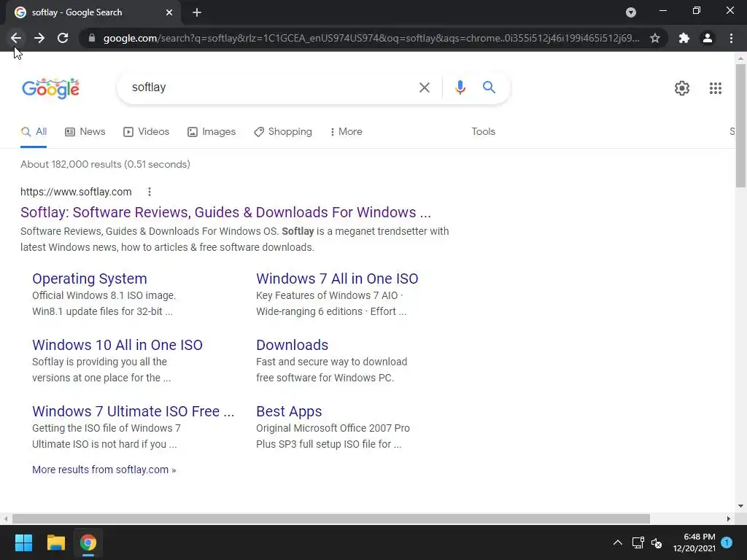Open File Explorer from the taskbar
Viewport: 747px width, 560px height.
coord(55,542)
